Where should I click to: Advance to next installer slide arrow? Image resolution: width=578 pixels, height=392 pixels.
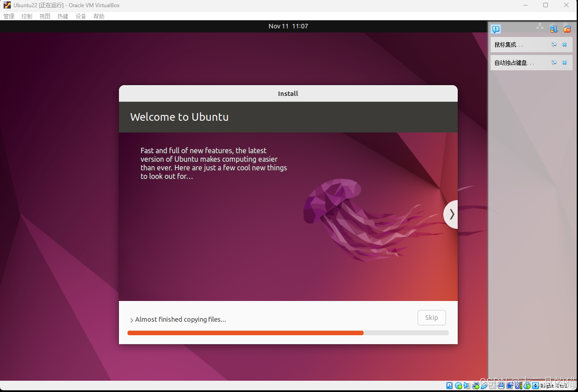click(x=451, y=214)
